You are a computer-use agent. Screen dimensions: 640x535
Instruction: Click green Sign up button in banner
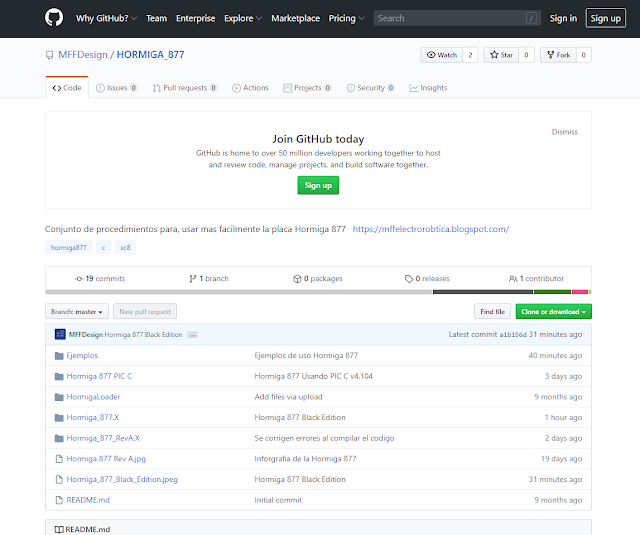pos(318,185)
